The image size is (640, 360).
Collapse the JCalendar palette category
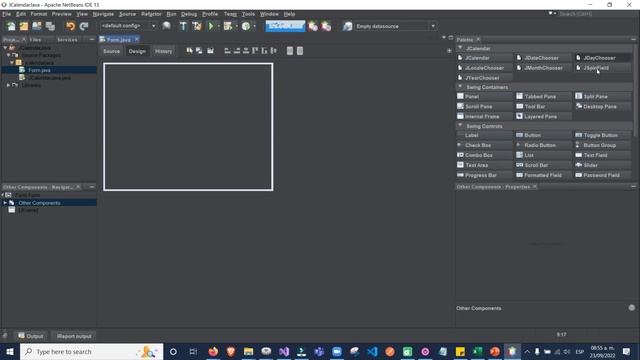pyautogui.click(x=460, y=48)
